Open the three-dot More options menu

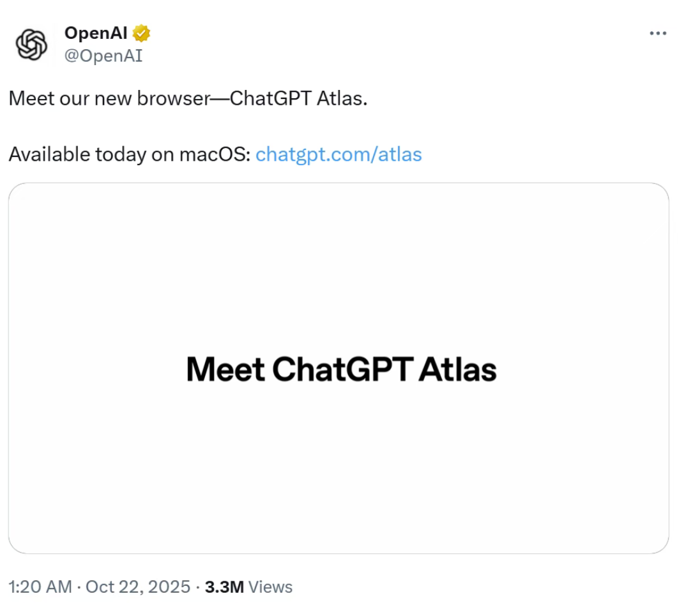pos(658,33)
